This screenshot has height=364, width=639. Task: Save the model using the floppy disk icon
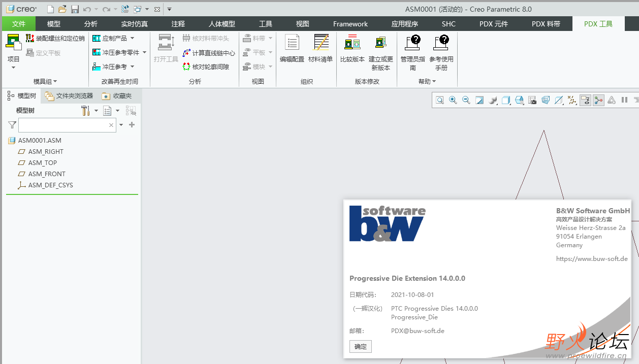(x=75, y=9)
